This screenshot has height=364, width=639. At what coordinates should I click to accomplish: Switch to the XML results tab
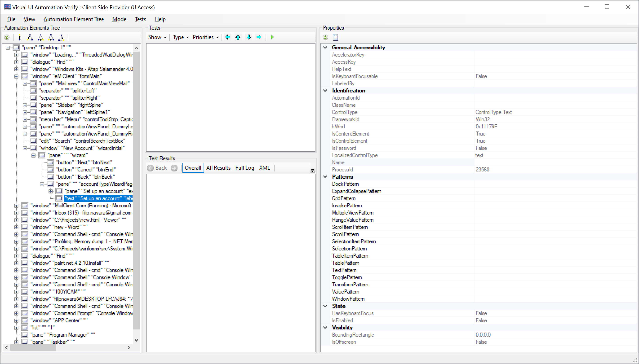(x=264, y=168)
